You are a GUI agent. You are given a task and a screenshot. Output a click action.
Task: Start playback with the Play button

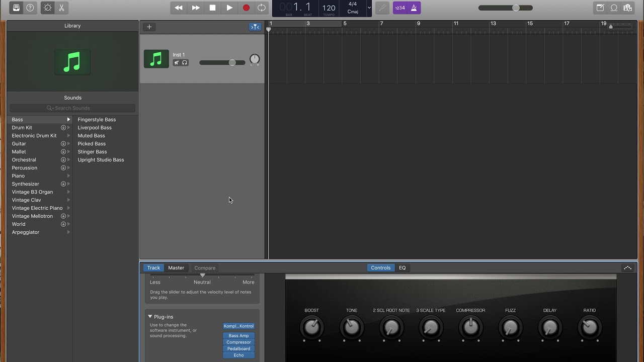click(x=229, y=8)
